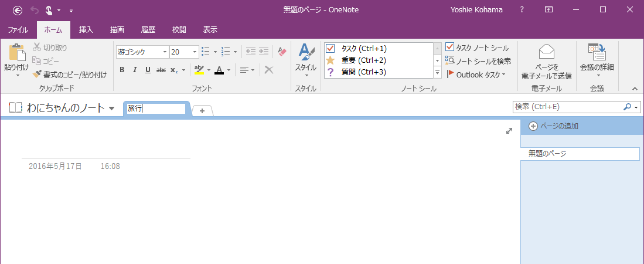Open the 表示 tab
The height and width of the screenshot is (264, 644).
click(x=210, y=29)
